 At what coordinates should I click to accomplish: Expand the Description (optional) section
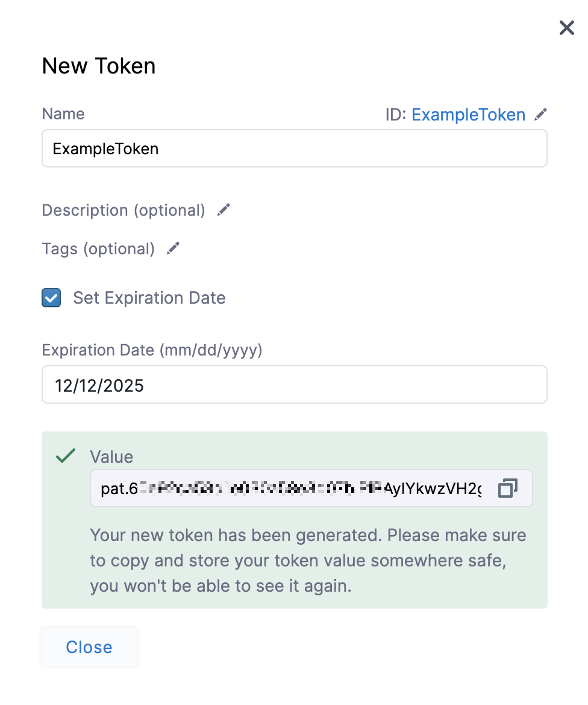point(124,210)
